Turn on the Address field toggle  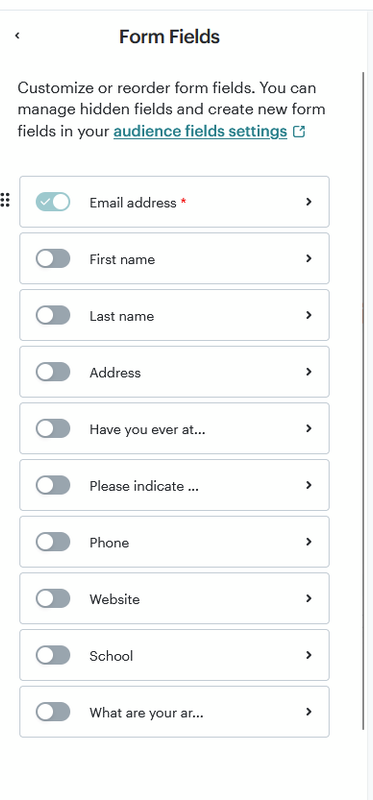[53, 371]
